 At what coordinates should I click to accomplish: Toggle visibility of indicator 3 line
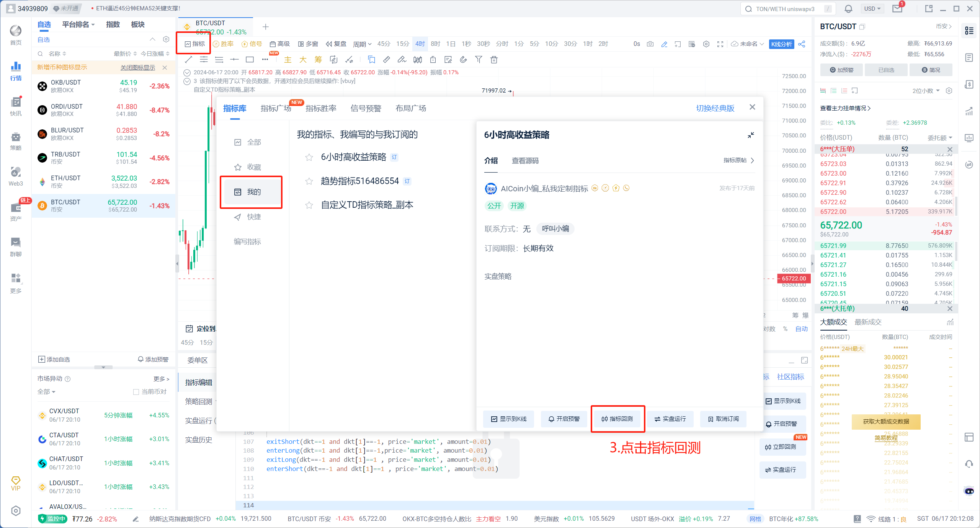(x=187, y=81)
